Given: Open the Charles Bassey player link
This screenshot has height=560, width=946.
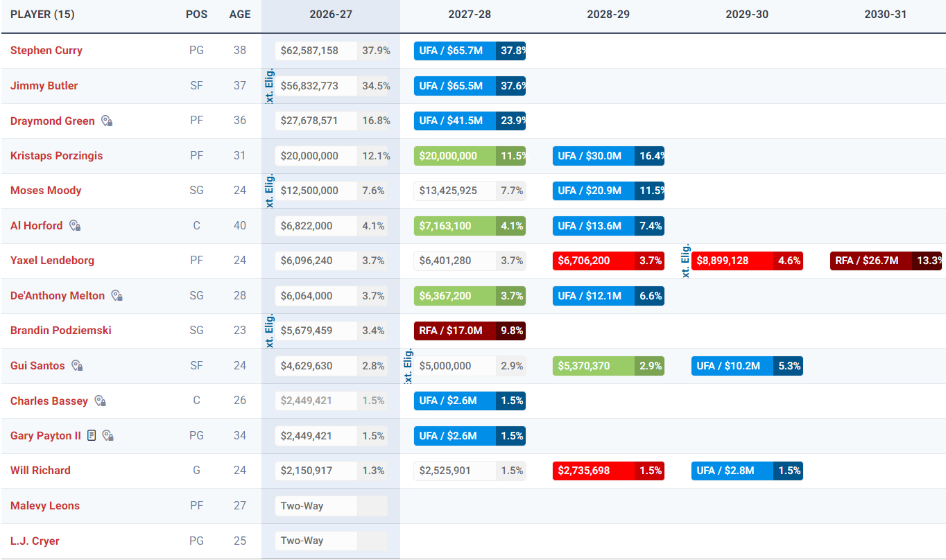Looking at the screenshot, I should 49,401.
